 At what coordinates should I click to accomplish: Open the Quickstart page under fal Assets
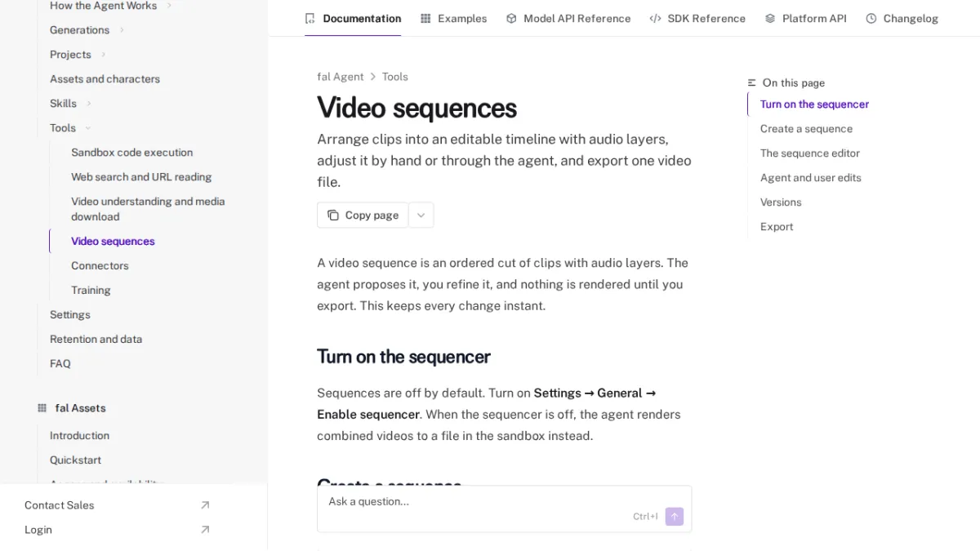click(x=75, y=460)
